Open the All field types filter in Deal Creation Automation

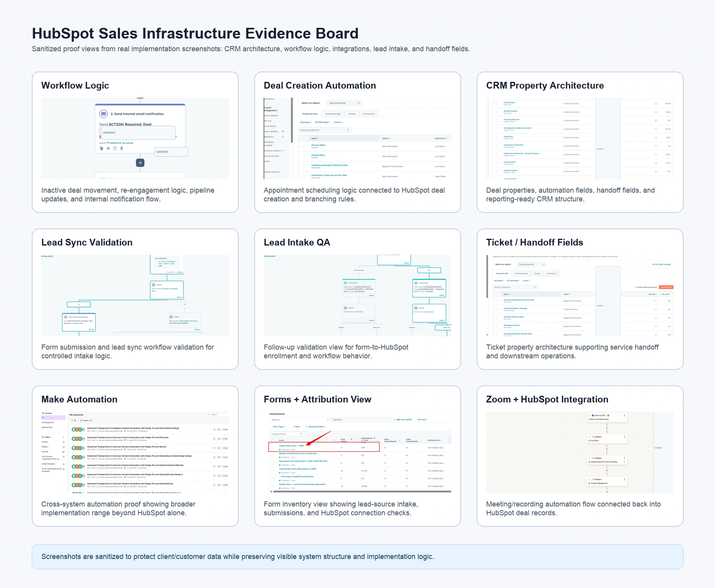click(323, 122)
